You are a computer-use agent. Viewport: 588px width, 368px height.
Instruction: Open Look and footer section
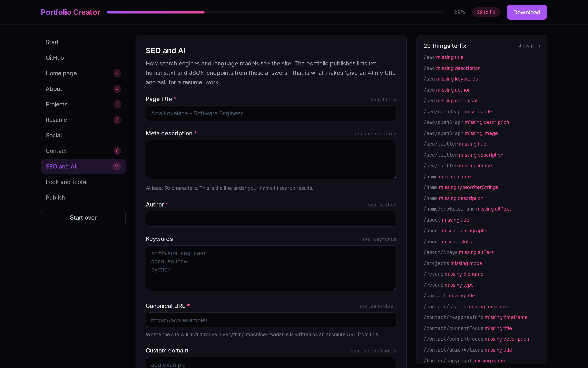coord(83,182)
